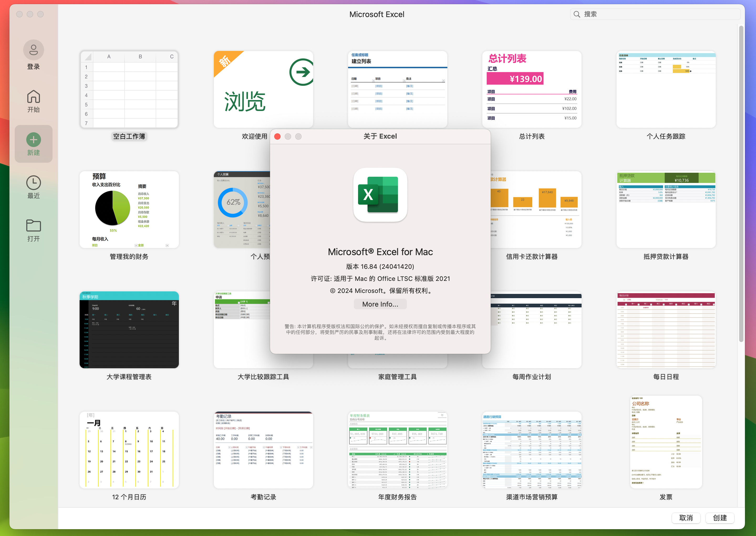
Task: Select the 总计列表 template
Action: pyautogui.click(x=531, y=90)
